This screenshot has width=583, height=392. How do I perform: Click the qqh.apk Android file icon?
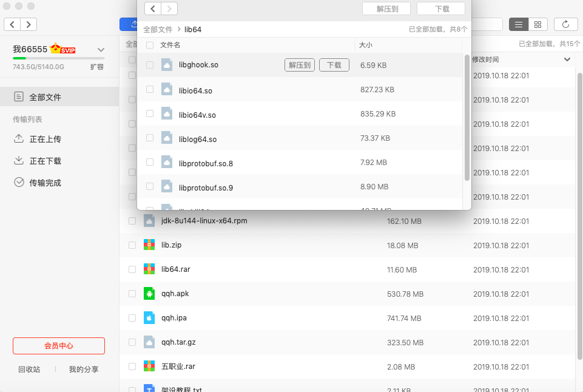pyautogui.click(x=149, y=294)
